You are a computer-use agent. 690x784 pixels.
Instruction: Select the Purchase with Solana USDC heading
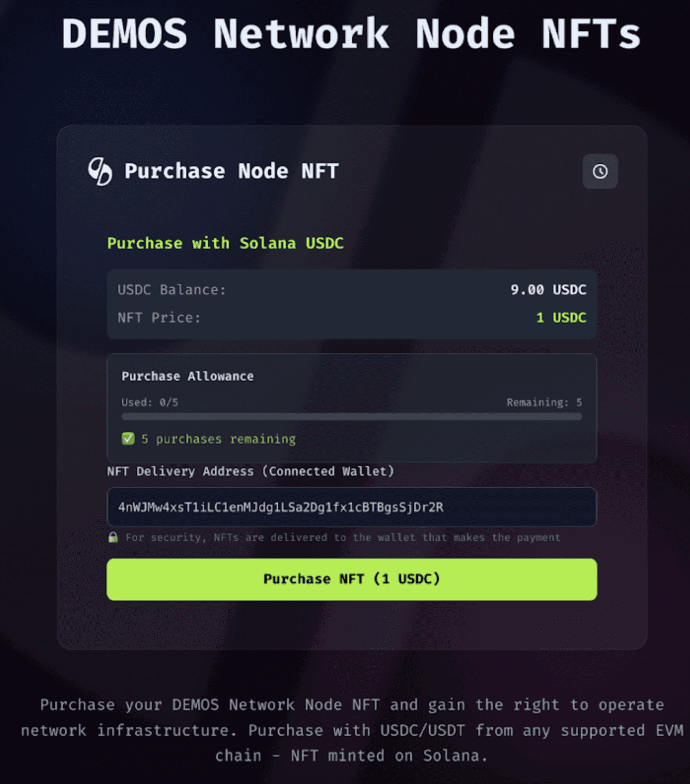225,243
